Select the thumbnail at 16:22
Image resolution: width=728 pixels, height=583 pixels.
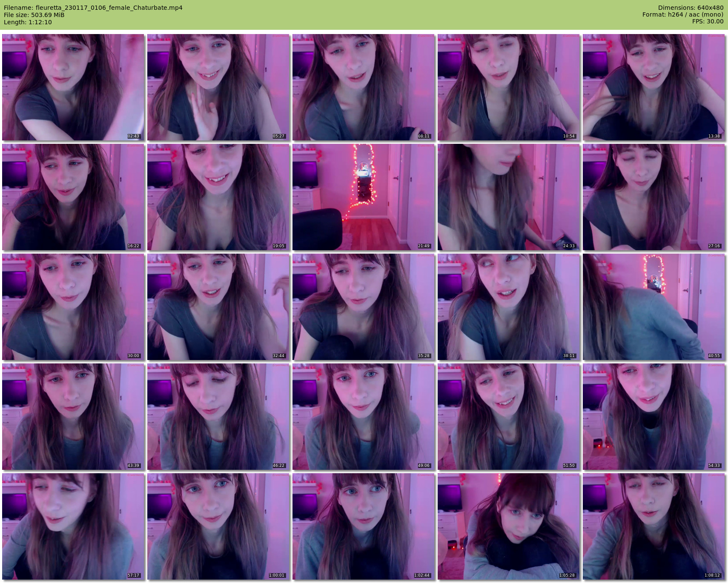click(x=73, y=197)
